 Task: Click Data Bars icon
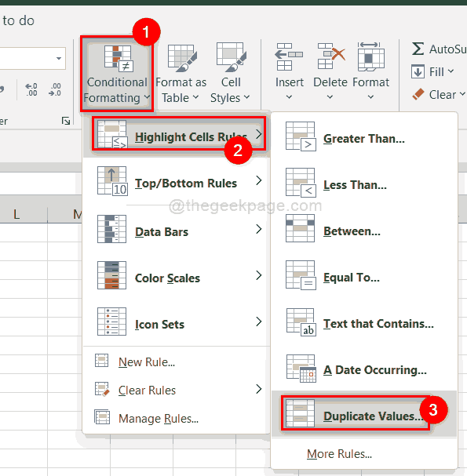pos(111,229)
